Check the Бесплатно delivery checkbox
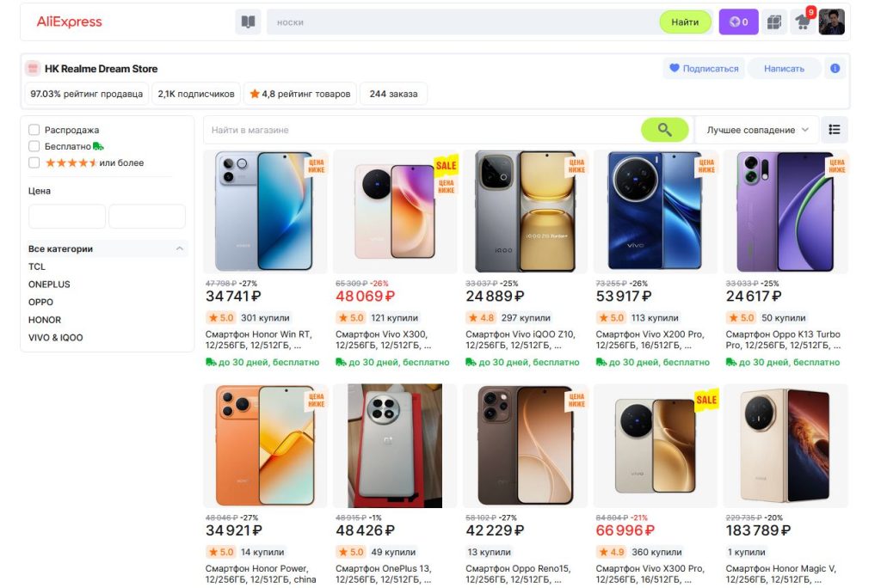The width and height of the screenshot is (881, 588). point(34,146)
